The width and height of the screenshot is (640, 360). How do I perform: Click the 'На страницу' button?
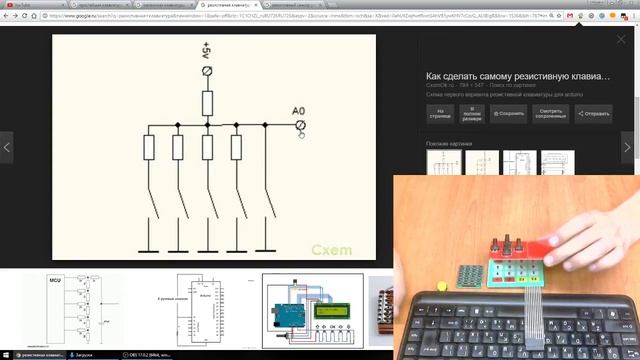pos(440,114)
